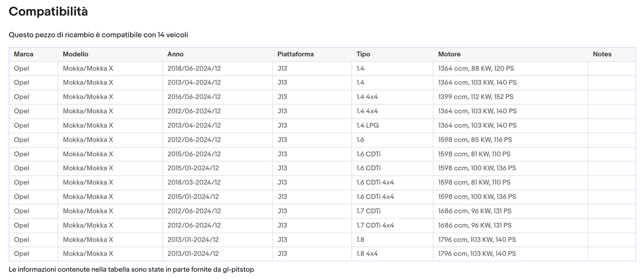Click the 1.7 CDTi 4x4 type cell
The width and height of the screenshot is (644, 279).
(x=375, y=226)
